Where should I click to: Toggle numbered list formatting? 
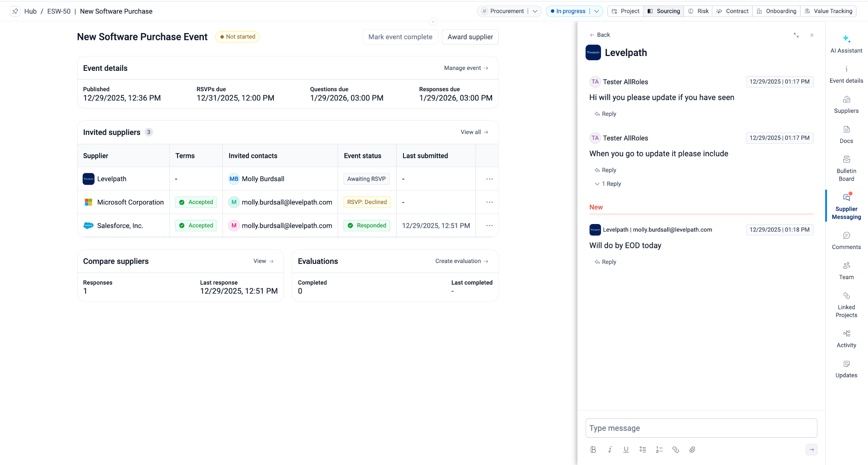tap(659, 450)
